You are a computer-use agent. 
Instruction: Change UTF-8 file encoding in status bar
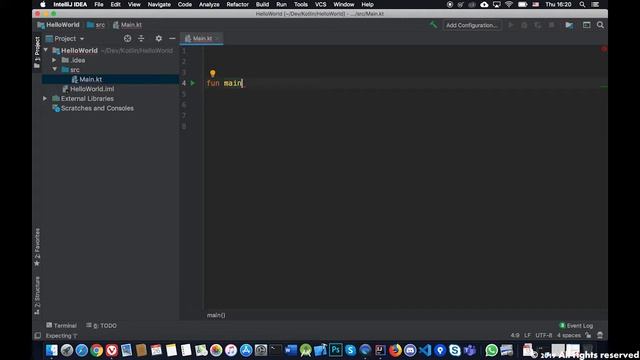544,335
